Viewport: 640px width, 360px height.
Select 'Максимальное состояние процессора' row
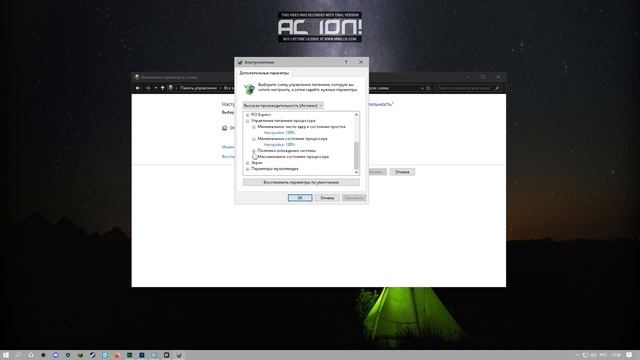tap(293, 157)
